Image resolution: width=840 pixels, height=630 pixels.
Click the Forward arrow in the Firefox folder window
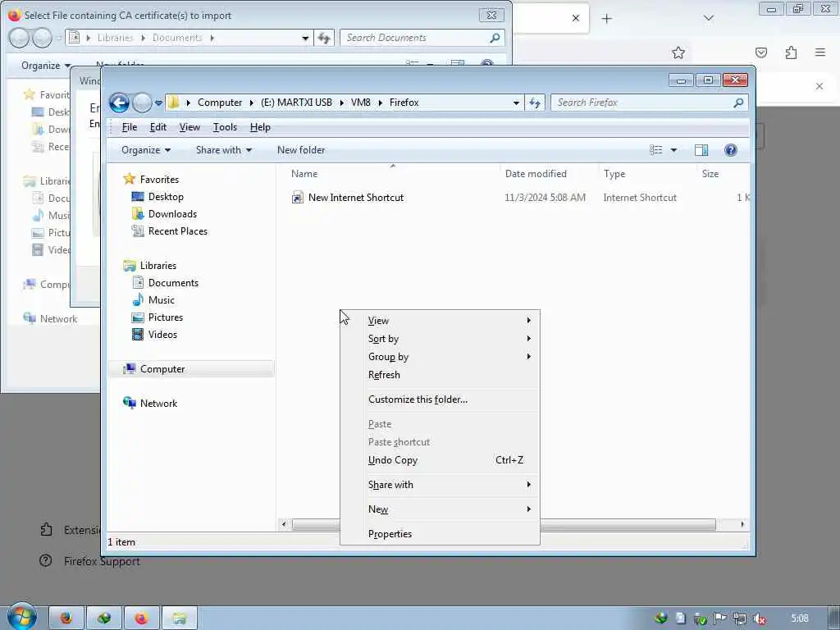pos(142,103)
